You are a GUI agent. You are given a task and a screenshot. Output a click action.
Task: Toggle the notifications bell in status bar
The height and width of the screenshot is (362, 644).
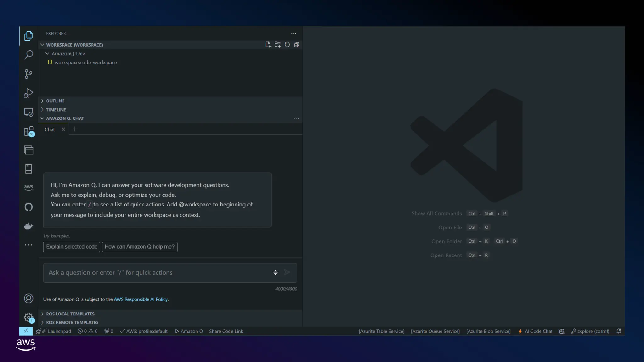pos(619,331)
